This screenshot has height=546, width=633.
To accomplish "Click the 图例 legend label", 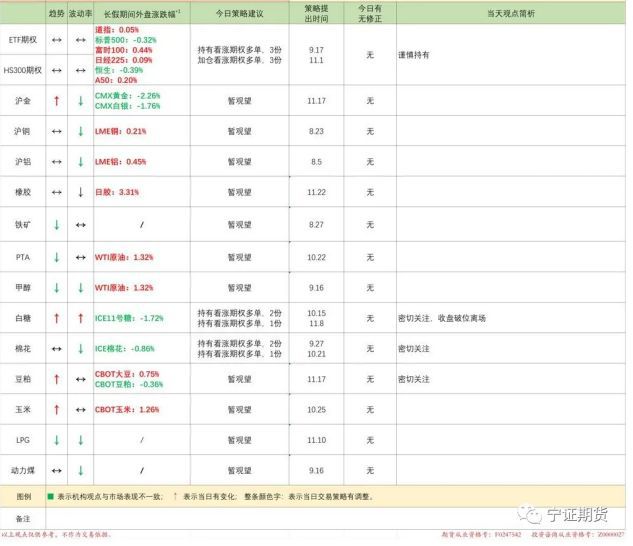I will pyautogui.click(x=24, y=496).
